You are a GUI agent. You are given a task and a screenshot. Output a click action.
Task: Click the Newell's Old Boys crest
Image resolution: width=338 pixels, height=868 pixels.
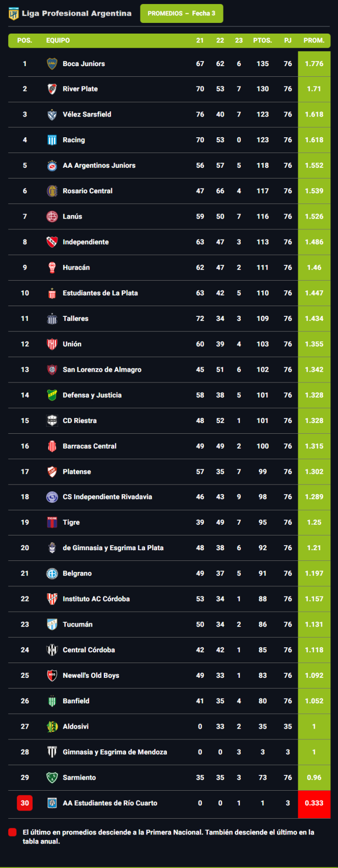tap(52, 675)
